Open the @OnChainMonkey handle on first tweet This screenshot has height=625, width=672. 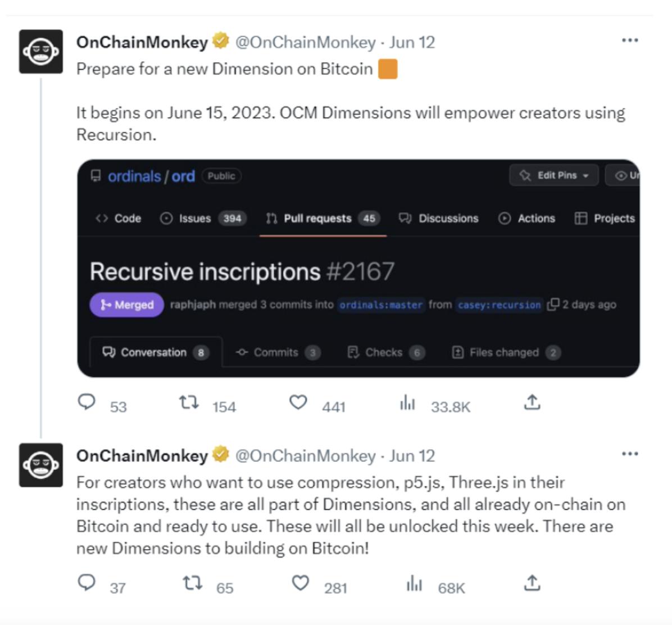tap(305, 42)
